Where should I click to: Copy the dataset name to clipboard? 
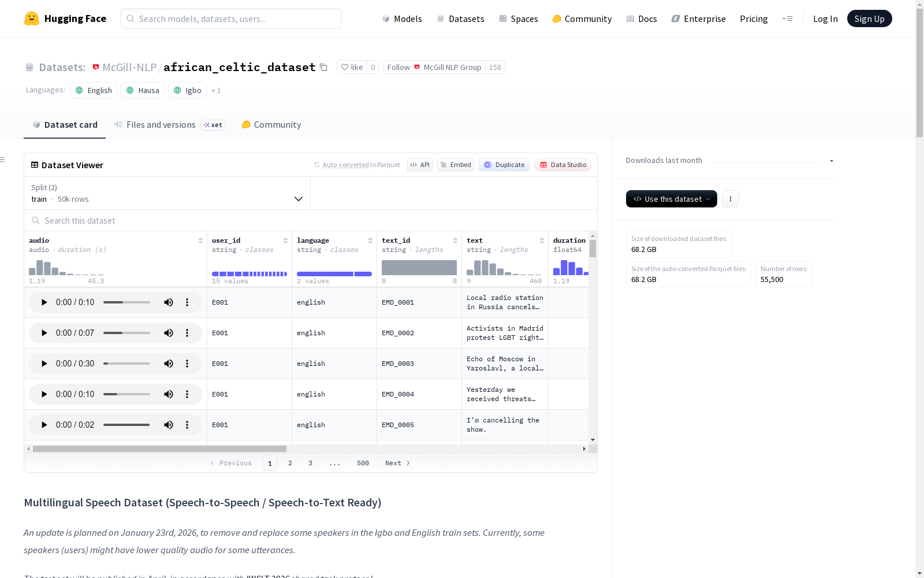click(x=324, y=68)
